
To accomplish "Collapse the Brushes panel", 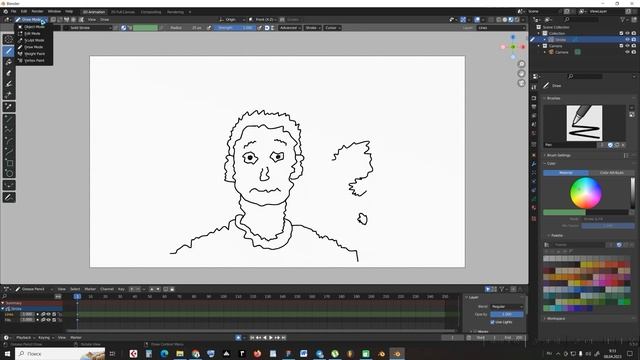I will [553, 98].
